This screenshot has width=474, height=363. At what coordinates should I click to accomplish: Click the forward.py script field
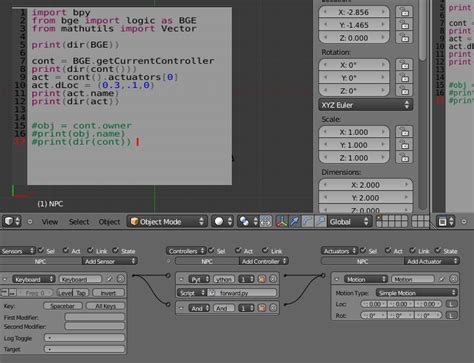242,293
